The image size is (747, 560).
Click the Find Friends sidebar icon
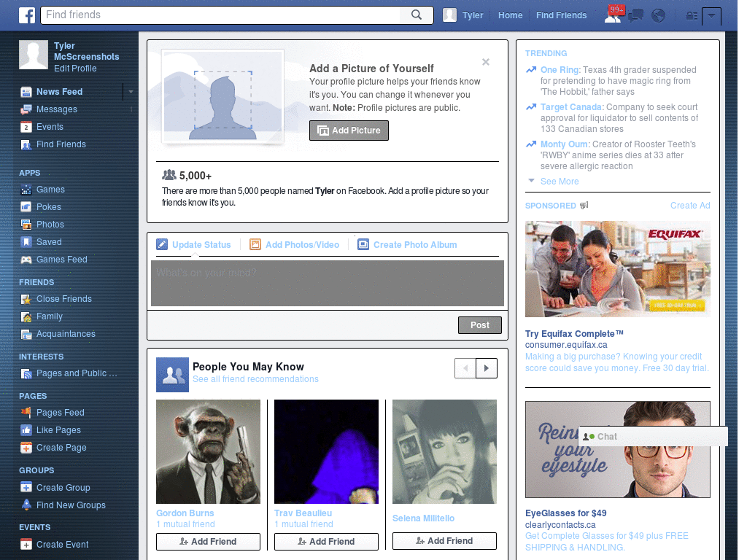[26, 145]
